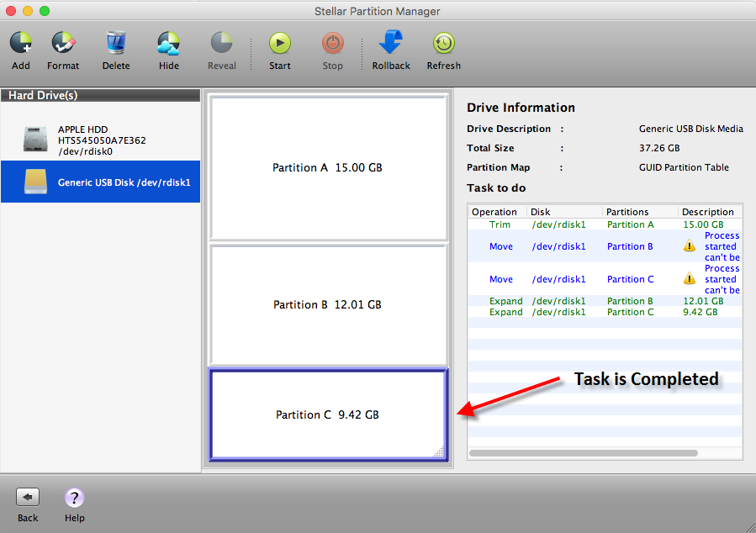This screenshot has width=756, height=533.
Task: Open Help with the question mark button
Action: click(75, 498)
